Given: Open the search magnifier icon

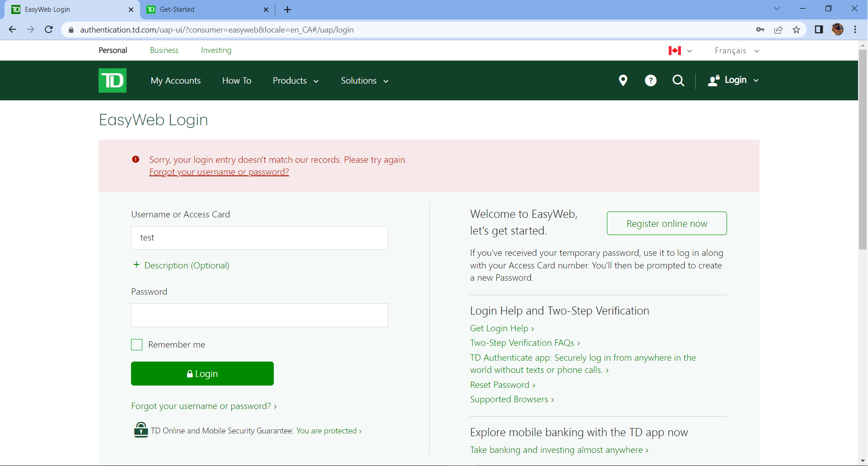Looking at the screenshot, I should (678, 80).
